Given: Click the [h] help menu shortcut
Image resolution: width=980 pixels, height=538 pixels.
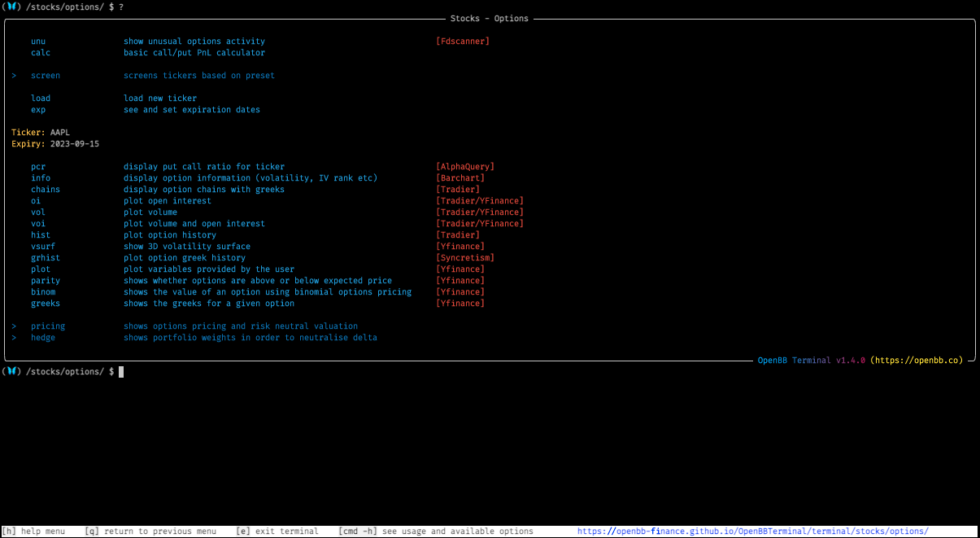Looking at the screenshot, I should [x=33, y=531].
